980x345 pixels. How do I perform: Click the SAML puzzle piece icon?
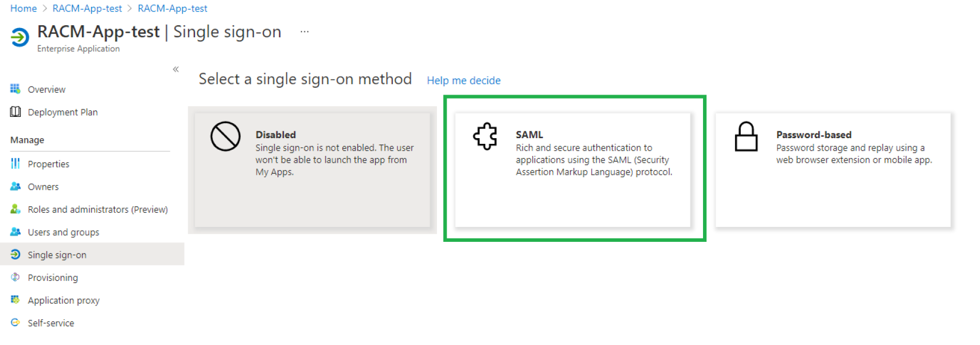click(485, 137)
